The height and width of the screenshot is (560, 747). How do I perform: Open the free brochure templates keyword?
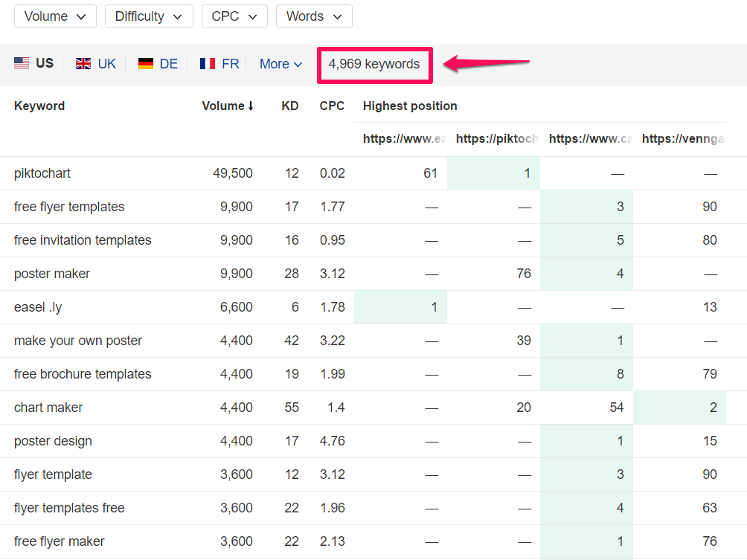(x=83, y=374)
